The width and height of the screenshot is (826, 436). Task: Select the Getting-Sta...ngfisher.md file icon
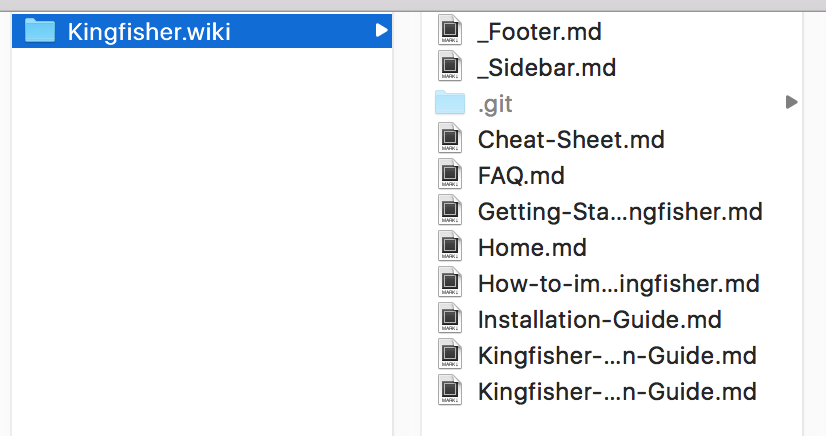(450, 210)
